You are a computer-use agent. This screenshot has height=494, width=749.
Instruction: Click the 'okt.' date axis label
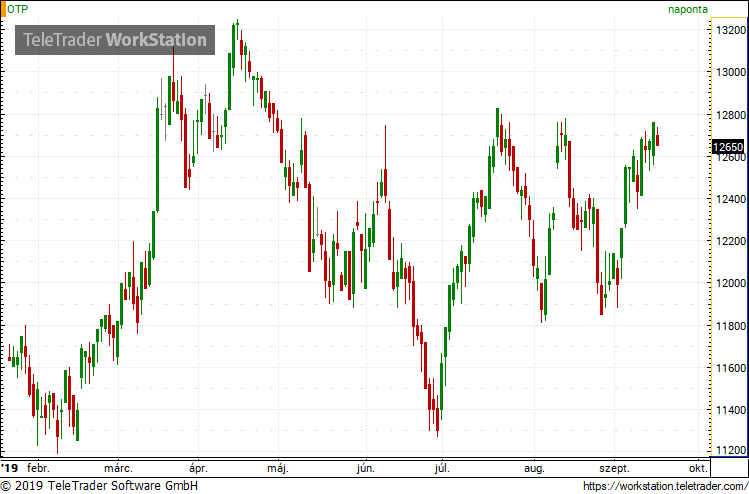[698, 468]
